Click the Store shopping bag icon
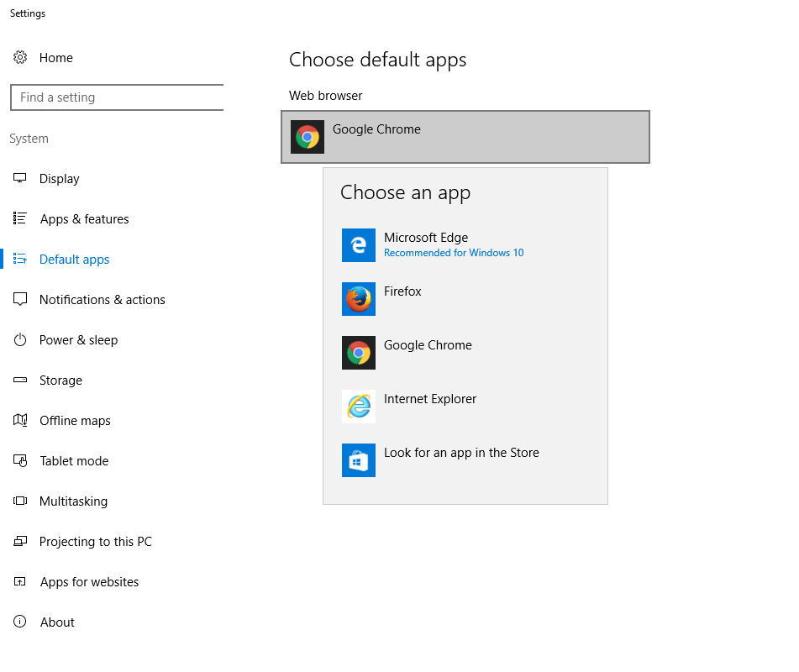Screen dimensions: 799x672 click(359, 460)
